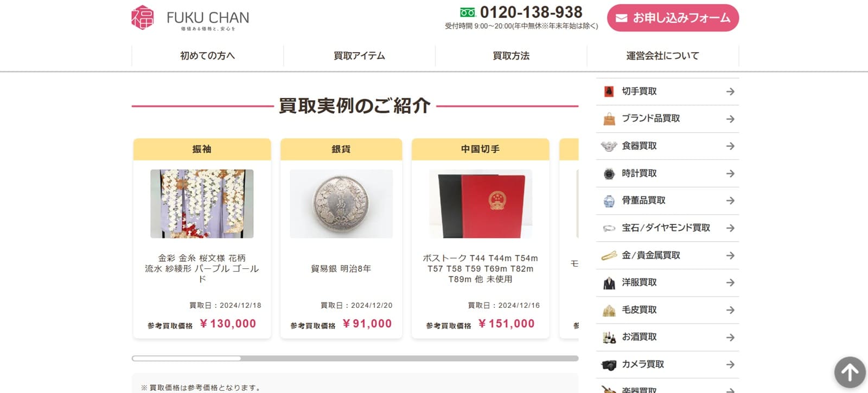Open the arrow next to 食器買取
Image resolution: width=868 pixels, height=393 pixels.
pos(730,146)
